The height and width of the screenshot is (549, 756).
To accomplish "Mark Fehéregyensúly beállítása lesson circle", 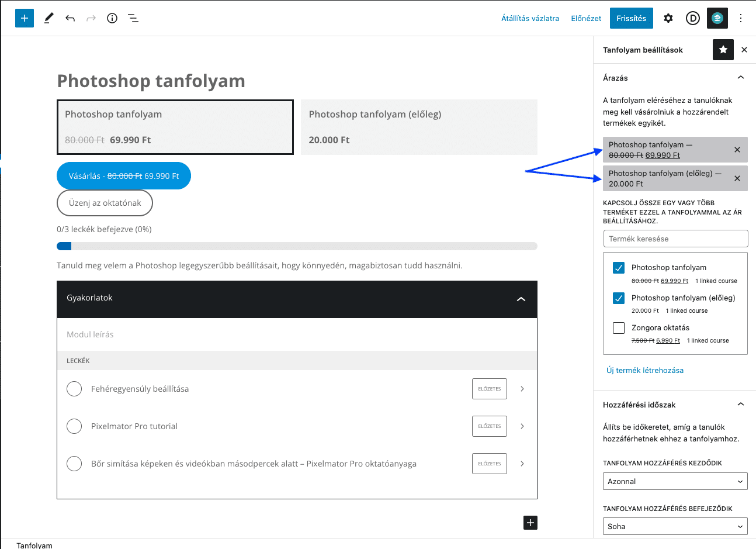I will pyautogui.click(x=74, y=389).
